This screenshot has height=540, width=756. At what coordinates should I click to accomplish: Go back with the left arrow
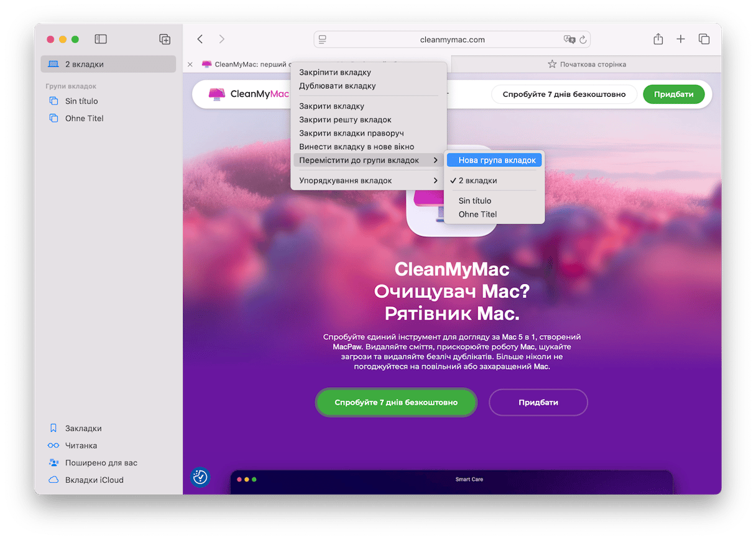(x=200, y=39)
